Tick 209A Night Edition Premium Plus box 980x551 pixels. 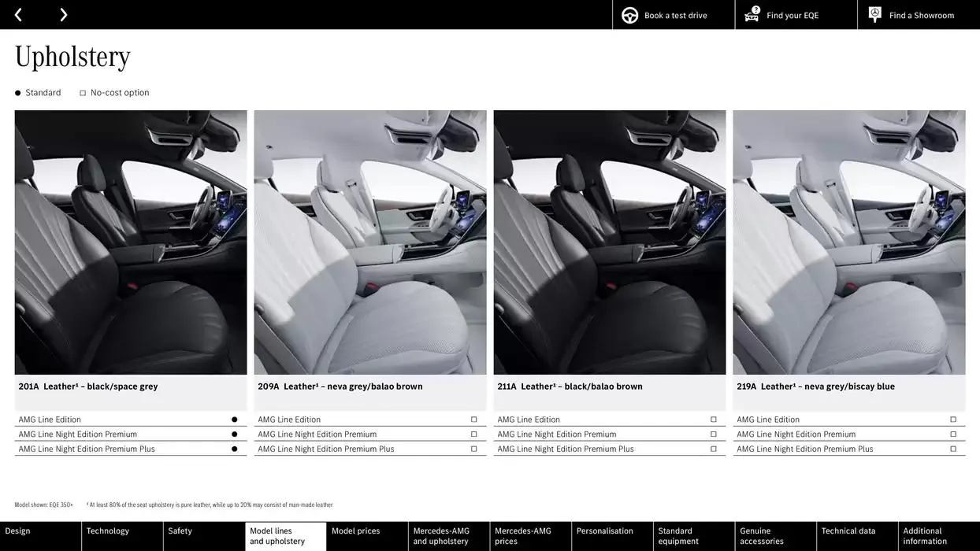[x=474, y=449]
